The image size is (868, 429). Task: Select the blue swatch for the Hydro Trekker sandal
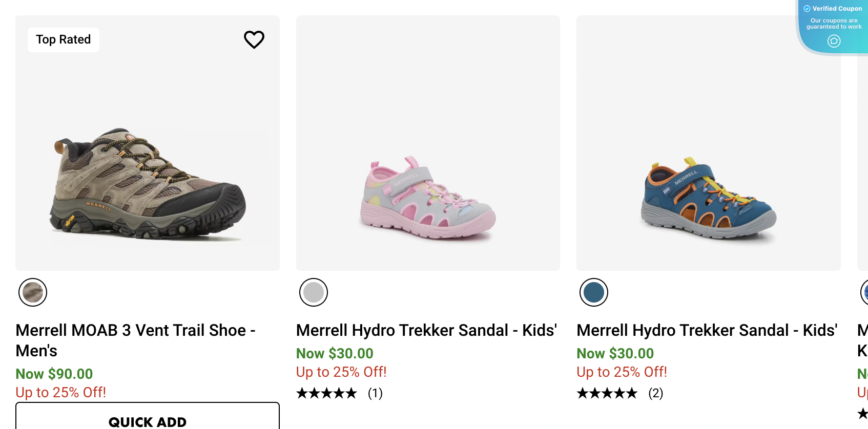click(x=593, y=292)
